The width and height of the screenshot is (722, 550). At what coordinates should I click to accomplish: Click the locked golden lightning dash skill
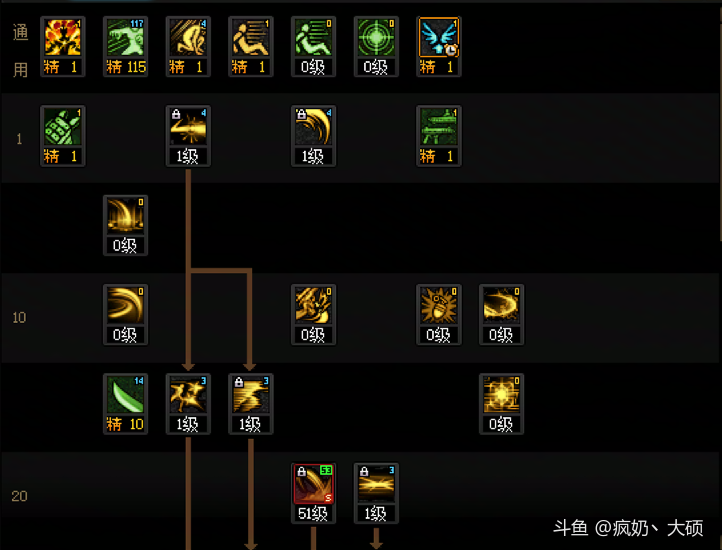[250, 404]
